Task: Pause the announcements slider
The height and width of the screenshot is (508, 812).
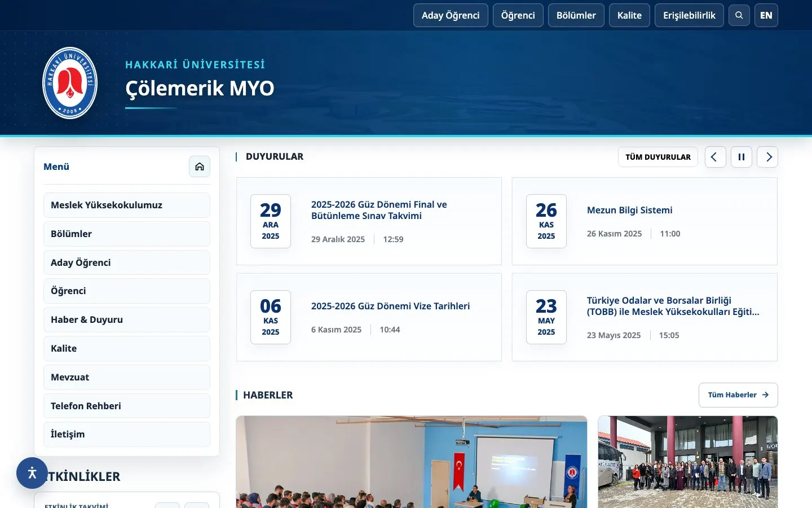Action: 741,157
